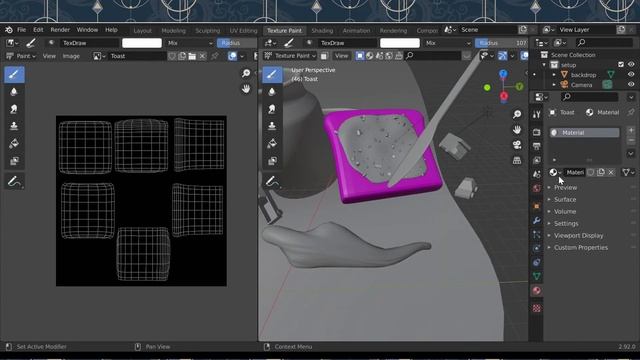
Task: Switch to UV Editing workspace tab
Action: coord(243,31)
